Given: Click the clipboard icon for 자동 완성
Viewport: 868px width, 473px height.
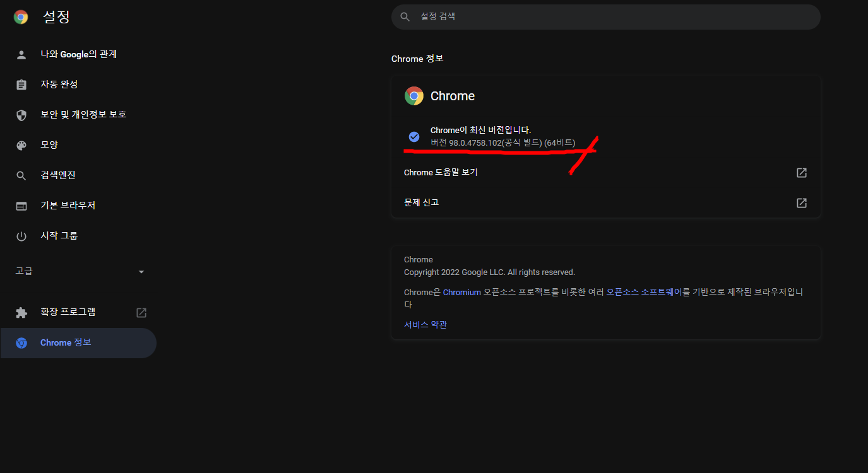Looking at the screenshot, I should (21, 85).
